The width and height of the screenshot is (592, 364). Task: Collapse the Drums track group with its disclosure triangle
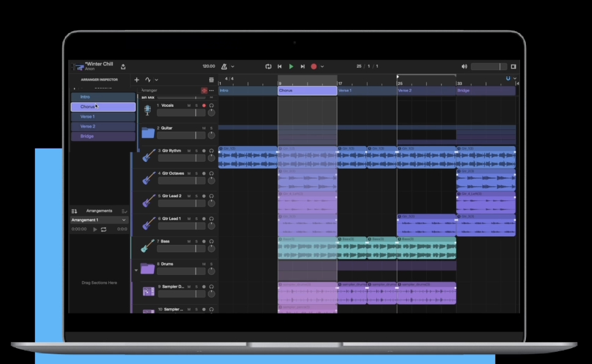136,270
